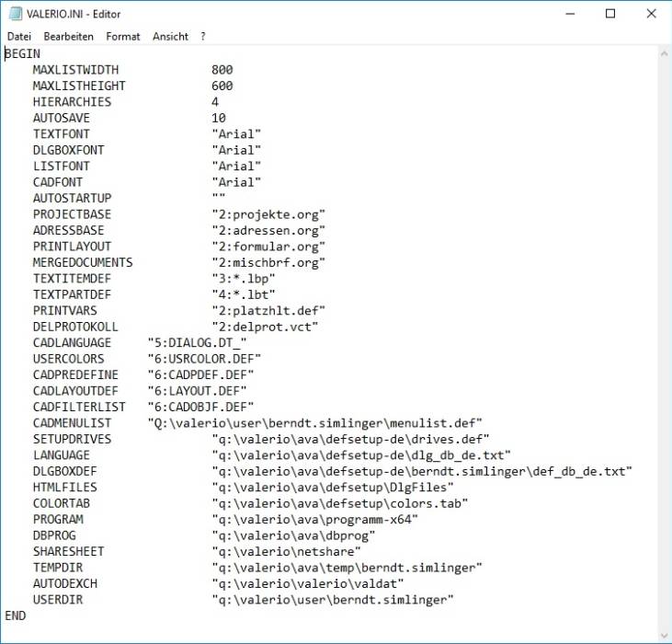Click the COLORTAB colors.tab path
The height and width of the screenshot is (644, 672).
[340, 503]
